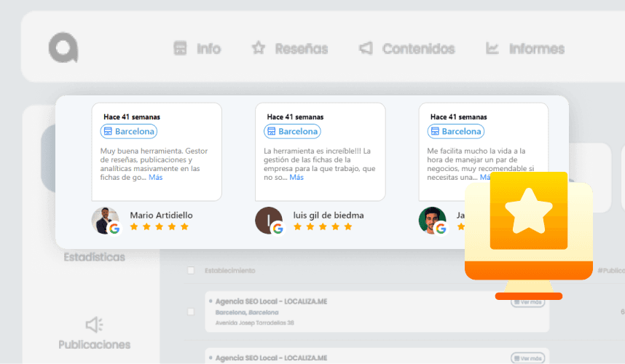Viewport: 625px width, 364px height.
Task: Click Hace 41 semanas on Mario's review
Action: 132,116
